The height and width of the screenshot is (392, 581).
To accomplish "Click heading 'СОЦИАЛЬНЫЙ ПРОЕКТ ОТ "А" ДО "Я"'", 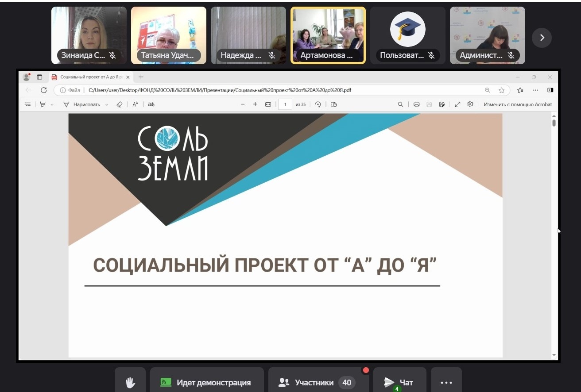I will (x=265, y=265).
